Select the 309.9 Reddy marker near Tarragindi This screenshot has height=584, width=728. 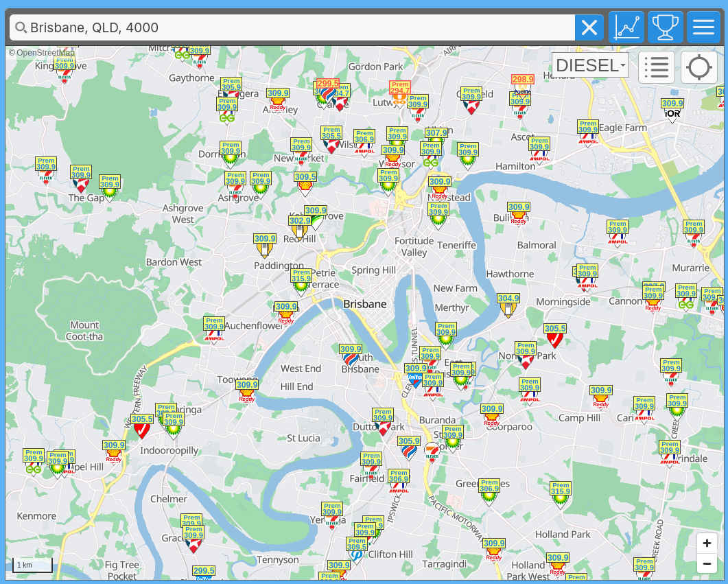click(493, 551)
